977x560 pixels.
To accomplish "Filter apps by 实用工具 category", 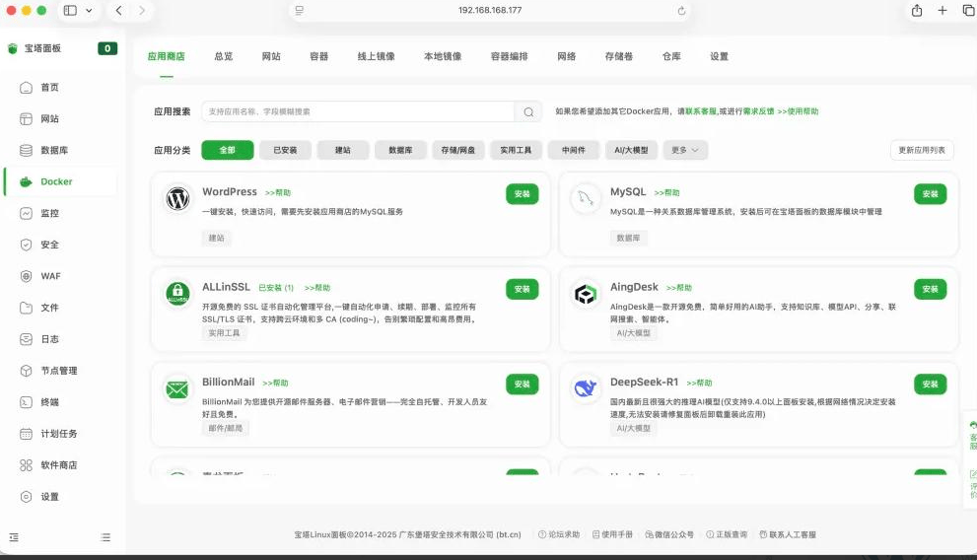I will click(516, 150).
